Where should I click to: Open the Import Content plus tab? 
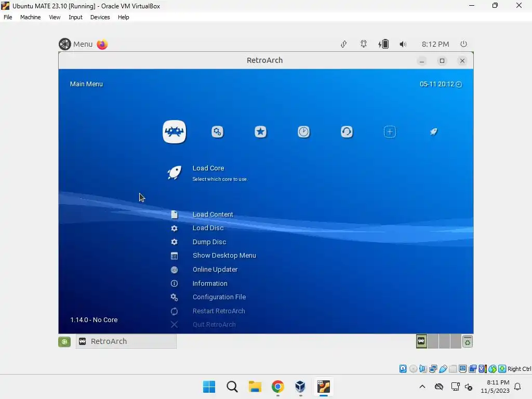(x=390, y=131)
